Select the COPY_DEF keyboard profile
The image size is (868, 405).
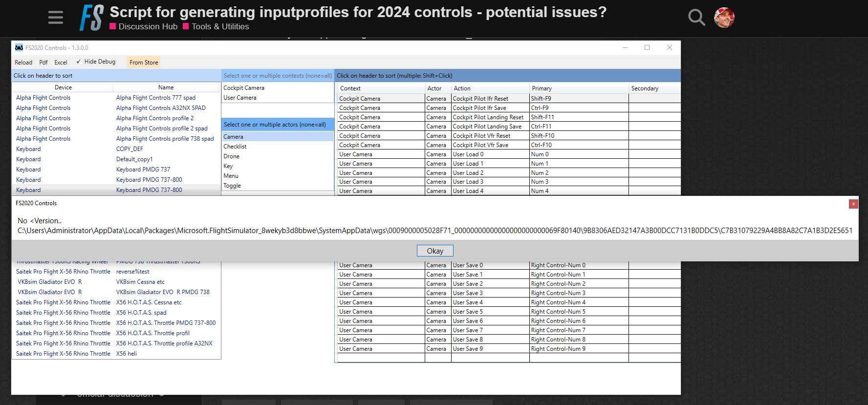pos(130,149)
